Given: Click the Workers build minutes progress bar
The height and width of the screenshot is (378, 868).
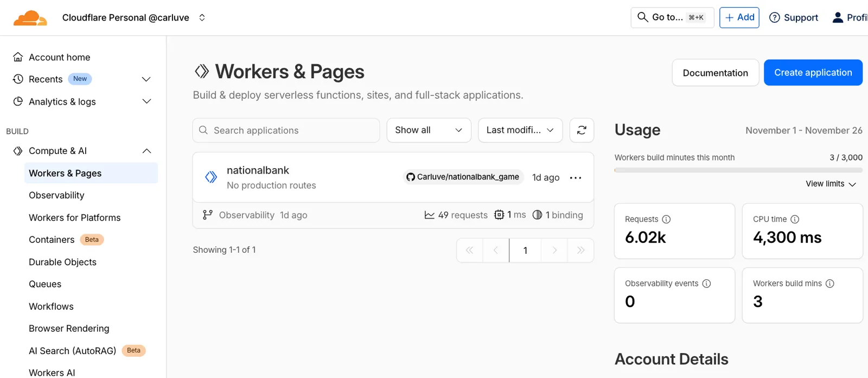Looking at the screenshot, I should 738,170.
